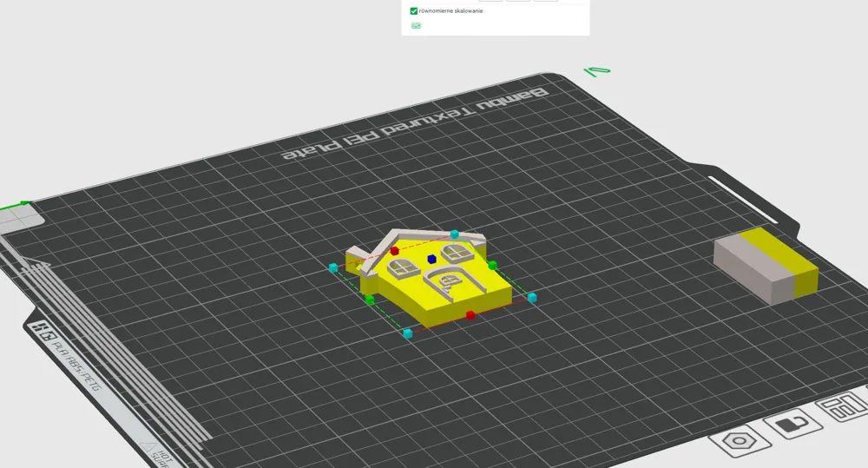Click the rightmost cyan corner scale handle
This screenshot has width=868, height=468.
pyautogui.click(x=532, y=298)
